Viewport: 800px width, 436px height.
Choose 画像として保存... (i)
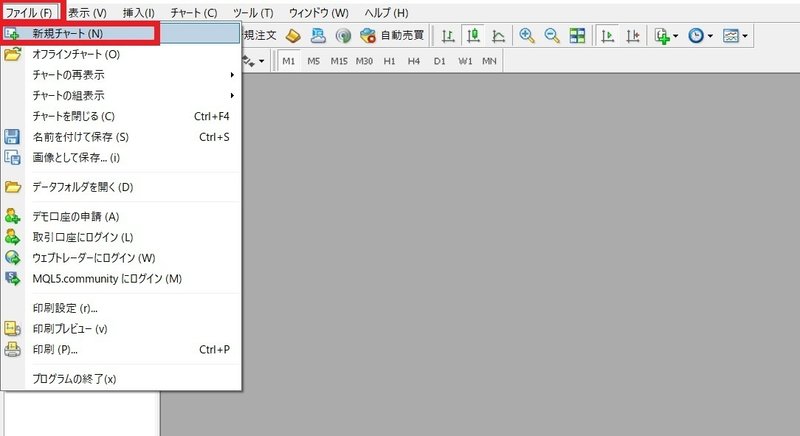tap(120, 158)
